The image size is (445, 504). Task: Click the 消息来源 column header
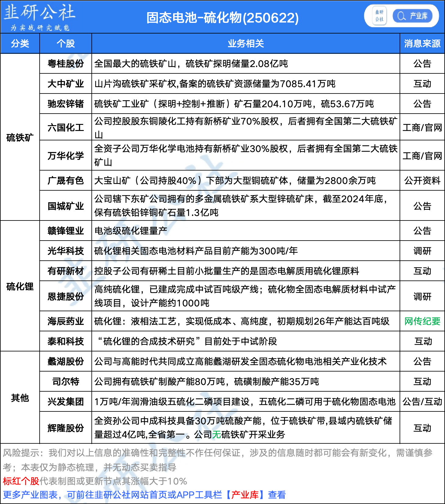(422, 44)
